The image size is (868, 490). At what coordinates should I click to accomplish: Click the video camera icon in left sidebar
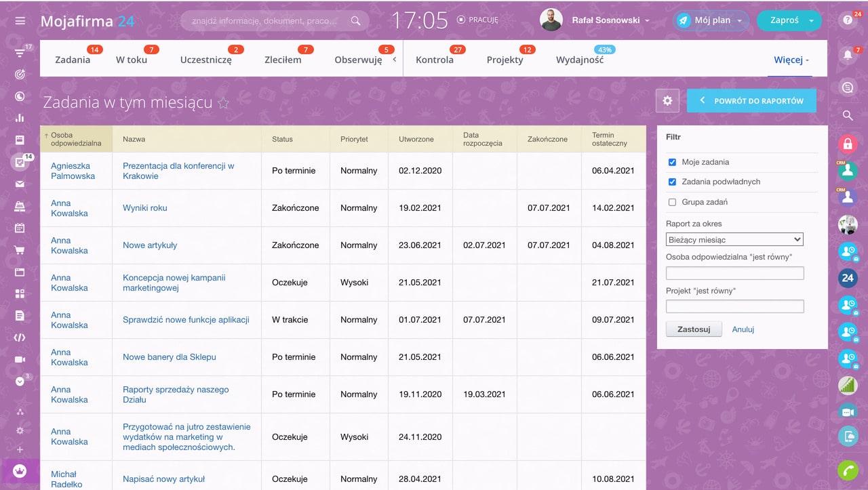pos(20,359)
